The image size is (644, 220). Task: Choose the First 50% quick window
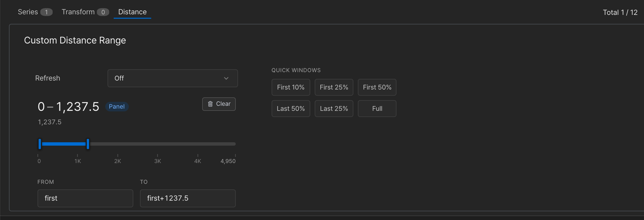coord(377,87)
